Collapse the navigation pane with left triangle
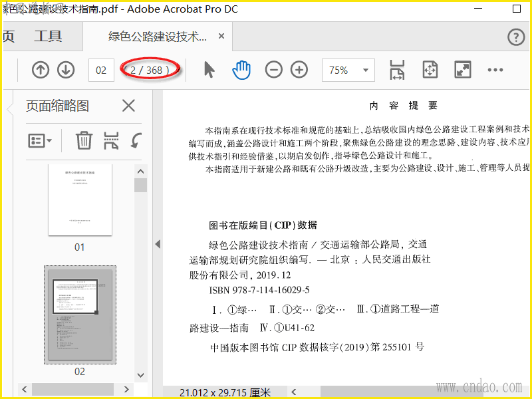Screen dimensions: 532x399 (x=158, y=244)
